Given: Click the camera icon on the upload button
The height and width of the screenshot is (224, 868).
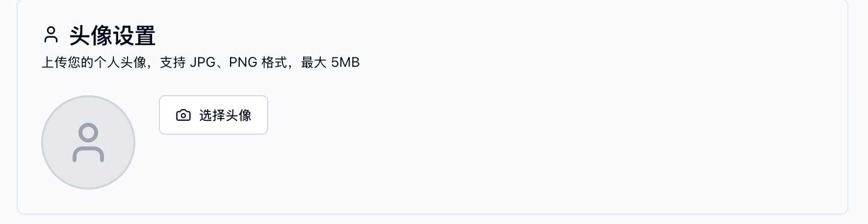Looking at the screenshot, I should pyautogui.click(x=183, y=115).
